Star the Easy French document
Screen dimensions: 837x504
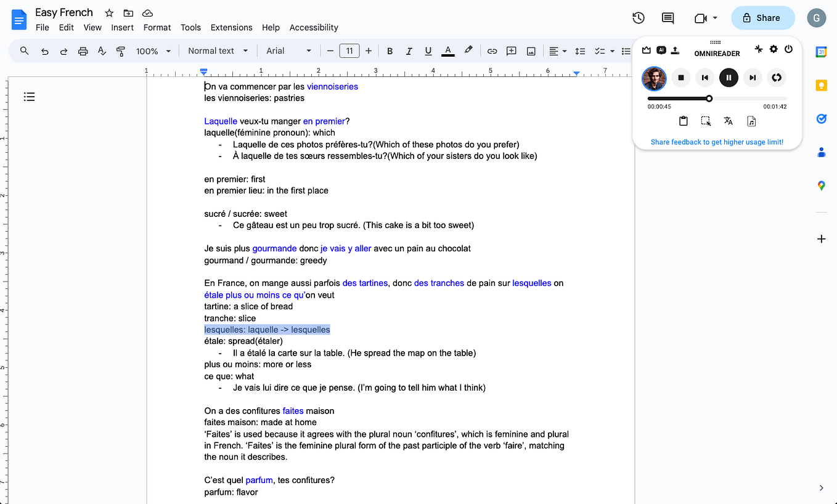(x=109, y=13)
